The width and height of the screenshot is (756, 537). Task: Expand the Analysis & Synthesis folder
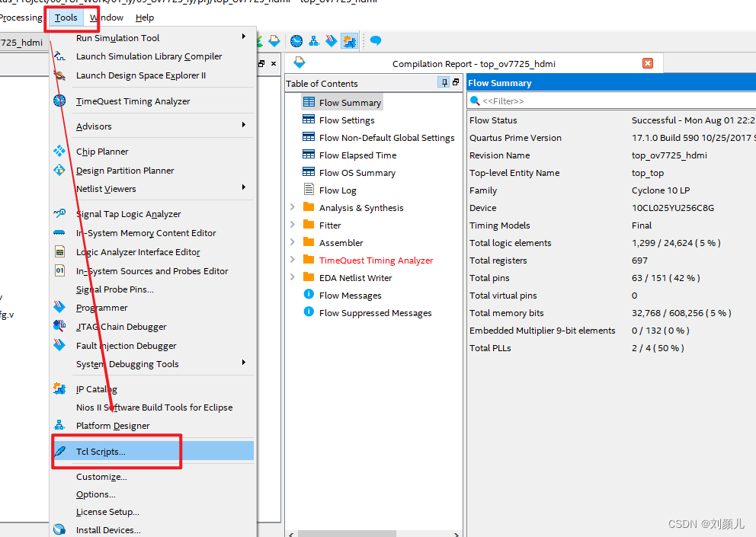[292, 206]
